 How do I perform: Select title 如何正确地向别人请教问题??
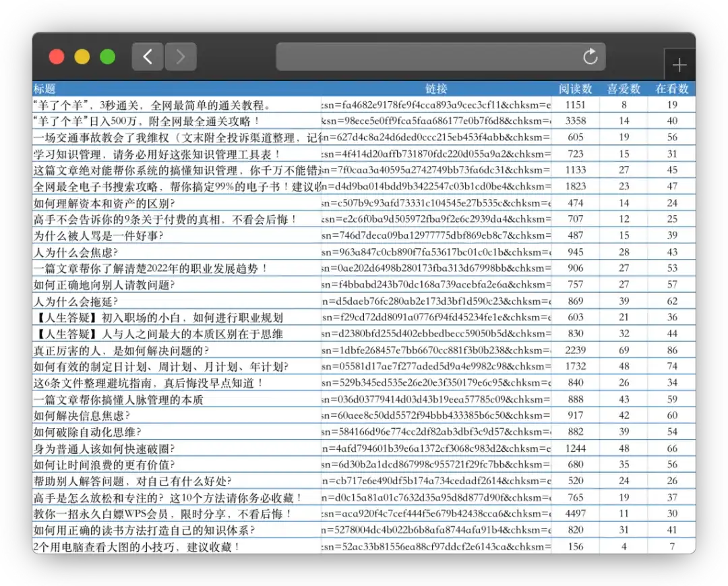(104, 285)
